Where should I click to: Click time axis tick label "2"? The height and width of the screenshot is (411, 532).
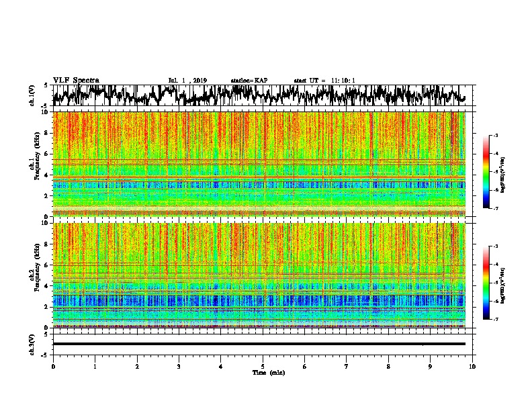pos(137,367)
